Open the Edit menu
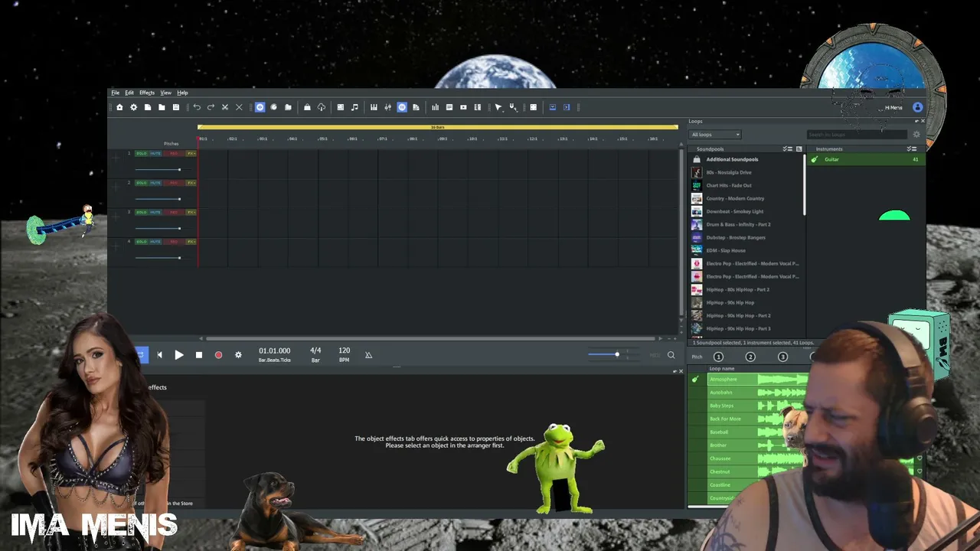Image resolution: width=980 pixels, height=551 pixels. (129, 93)
